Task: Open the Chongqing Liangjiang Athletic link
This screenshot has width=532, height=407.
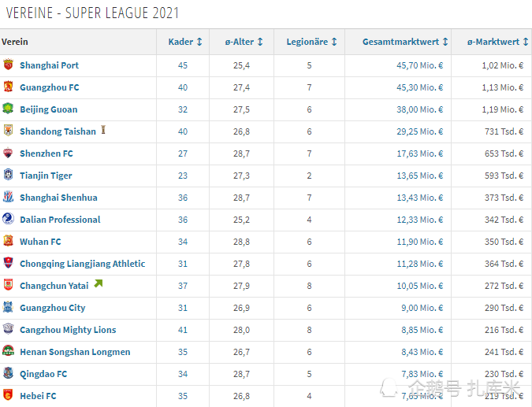Action: point(83,264)
